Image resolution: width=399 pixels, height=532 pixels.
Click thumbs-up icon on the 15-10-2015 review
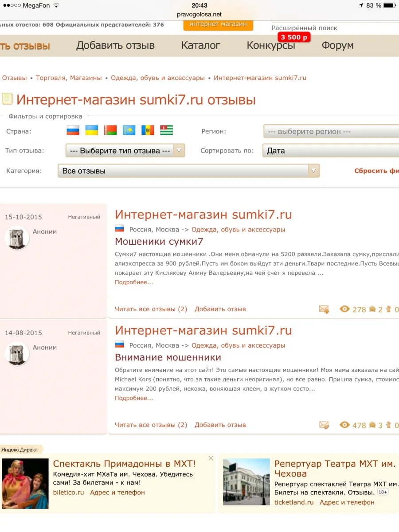[388, 309]
